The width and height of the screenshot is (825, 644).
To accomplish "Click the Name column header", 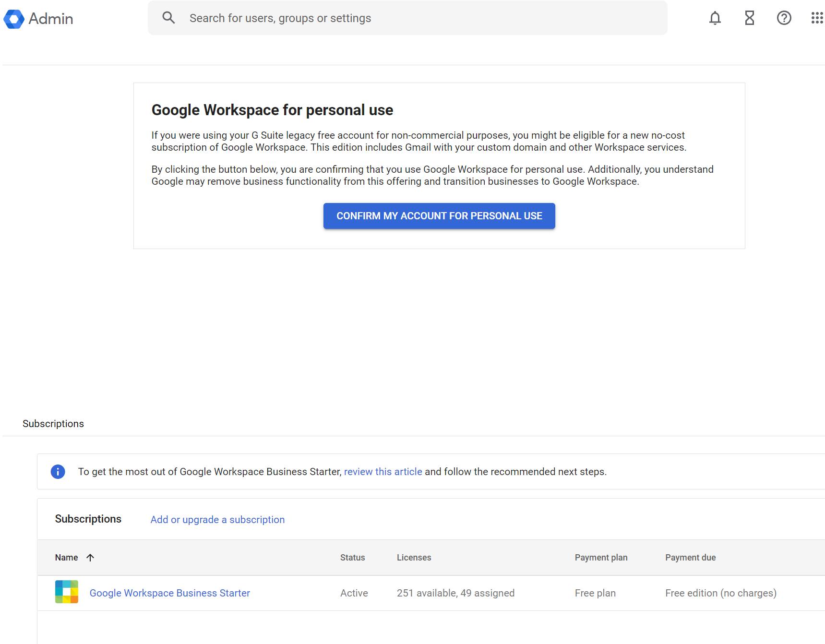I will coord(66,558).
